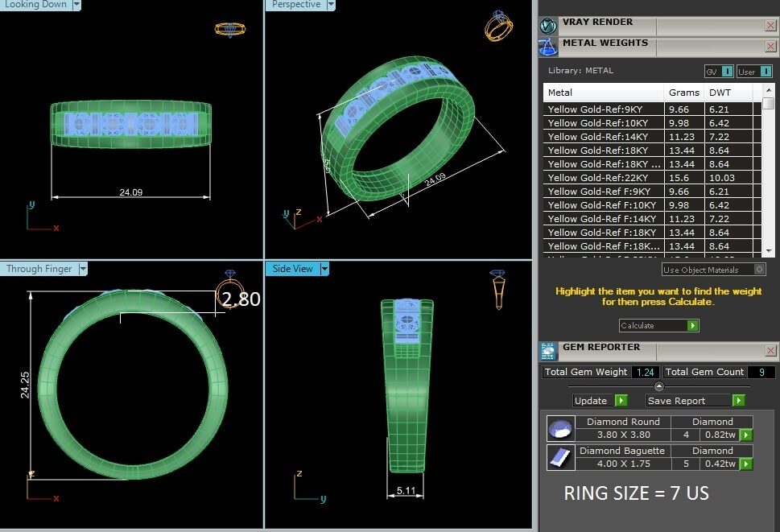This screenshot has width=780, height=532.
Task: Select the Diamond Baguette gem thumbnail
Action: (560, 457)
